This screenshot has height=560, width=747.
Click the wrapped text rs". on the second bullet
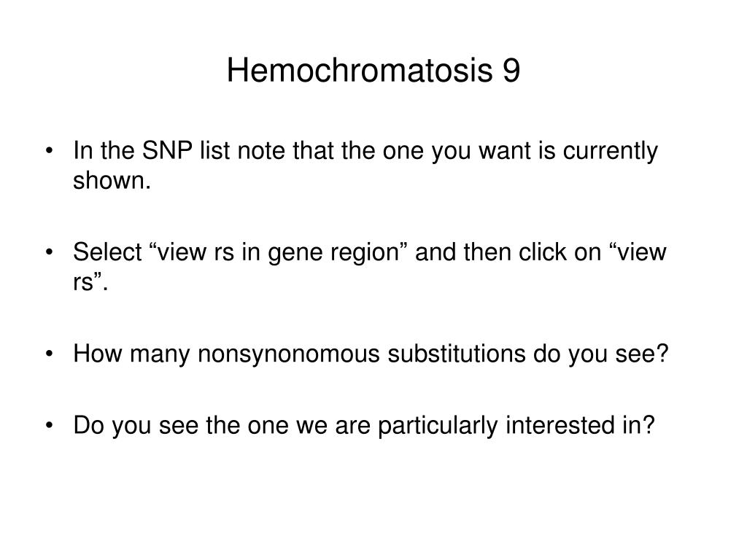pyautogui.click(x=90, y=282)
